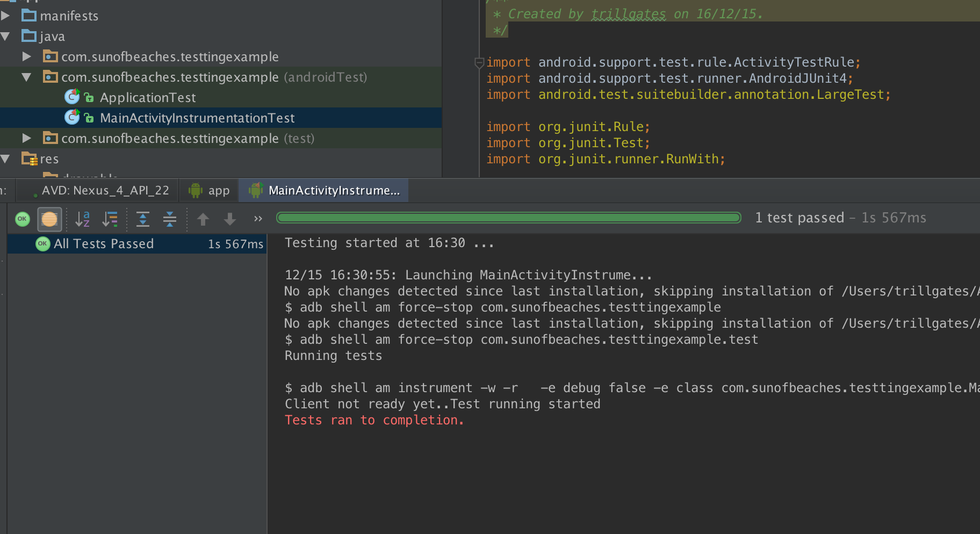Click the 'adb shell am instrument' console line

(632, 388)
